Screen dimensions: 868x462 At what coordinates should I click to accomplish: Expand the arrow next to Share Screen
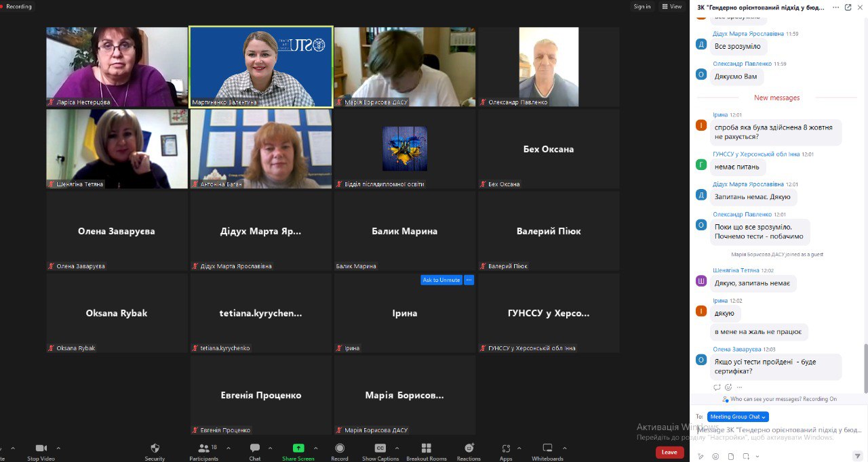[315, 448]
